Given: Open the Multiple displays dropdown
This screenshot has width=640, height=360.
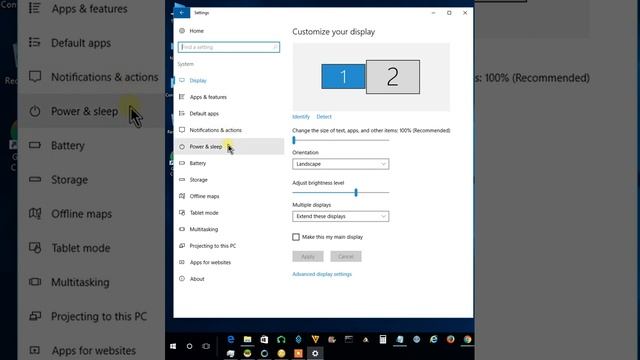Looking at the screenshot, I should click(340, 216).
